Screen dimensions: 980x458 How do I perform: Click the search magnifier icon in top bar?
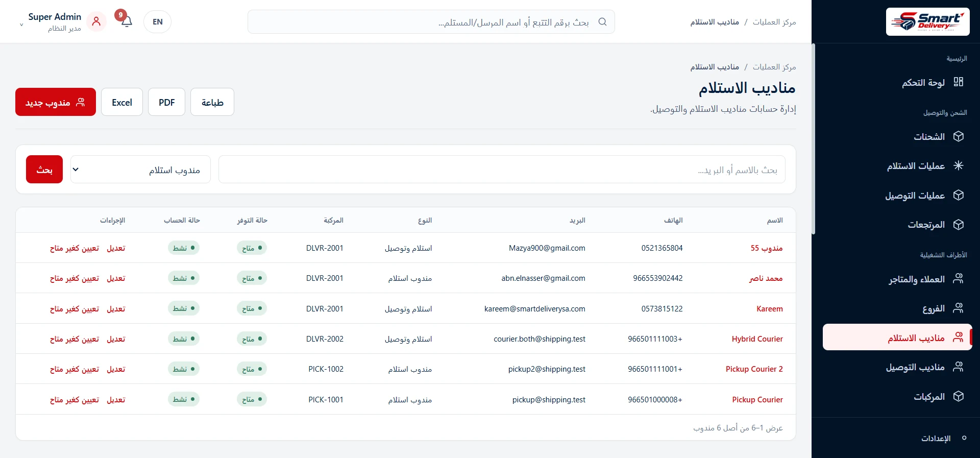[602, 22]
